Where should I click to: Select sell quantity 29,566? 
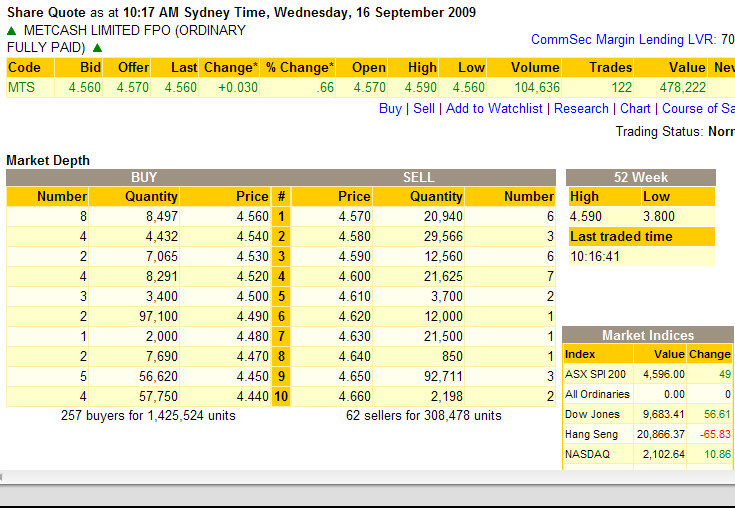[443, 236]
